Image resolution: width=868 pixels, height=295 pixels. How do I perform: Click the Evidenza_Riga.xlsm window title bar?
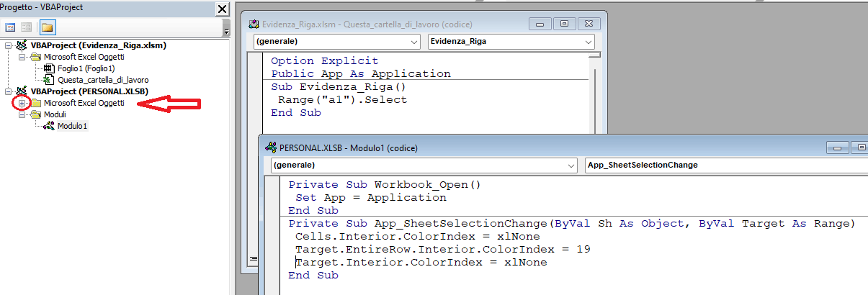click(x=425, y=24)
